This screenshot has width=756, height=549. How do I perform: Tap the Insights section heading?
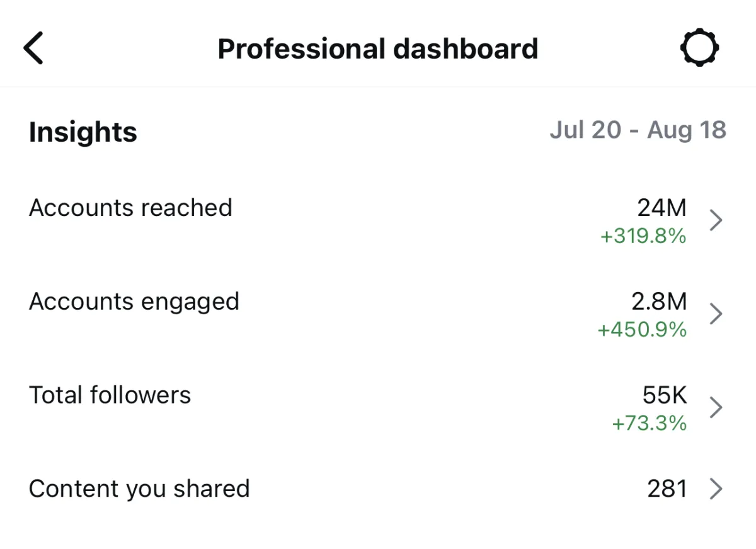(x=83, y=133)
